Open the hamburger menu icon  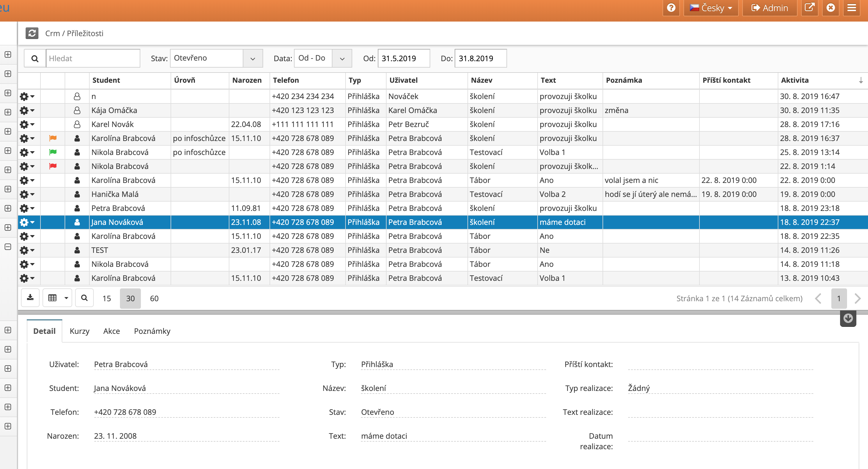[x=851, y=7]
